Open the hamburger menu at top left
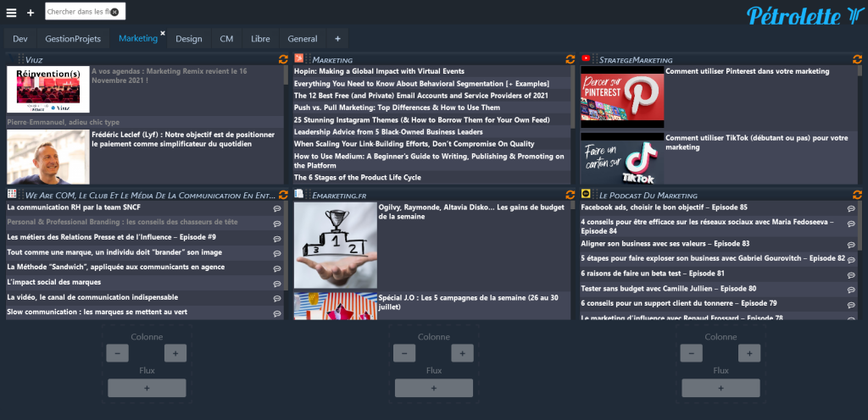 click(11, 13)
